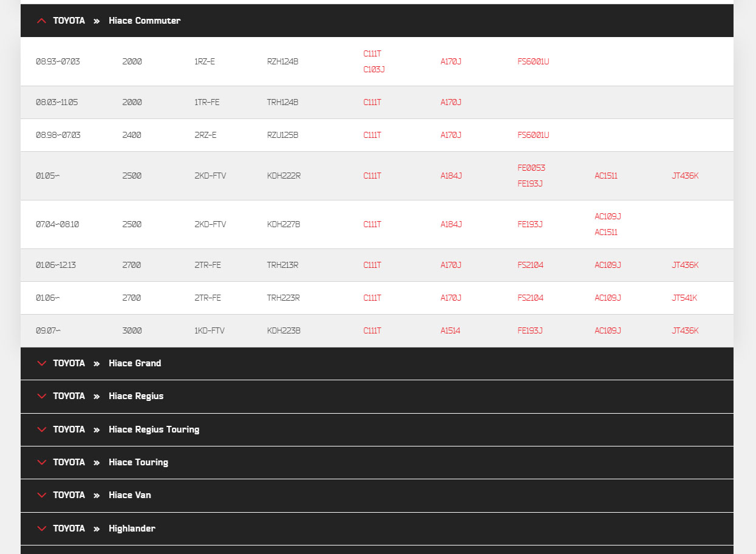This screenshot has height=554, width=756.
Task: Open A170J link in TRH223R row
Action: point(451,298)
